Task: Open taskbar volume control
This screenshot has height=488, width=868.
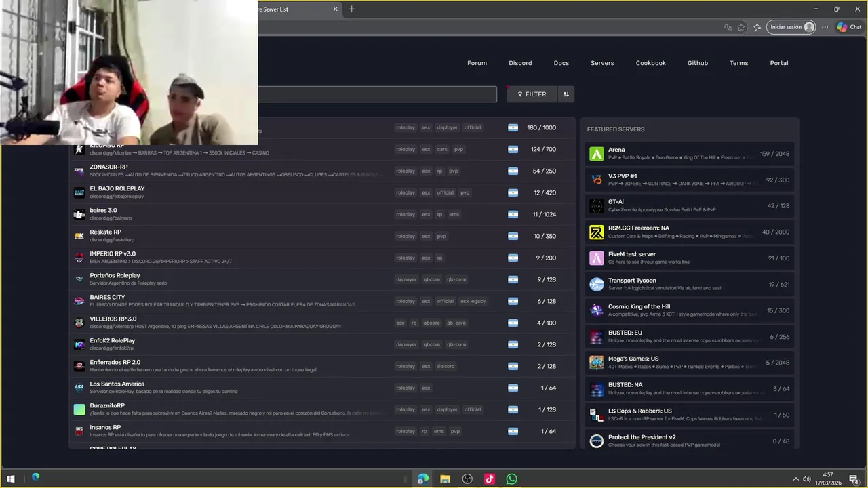Action: (x=807, y=479)
